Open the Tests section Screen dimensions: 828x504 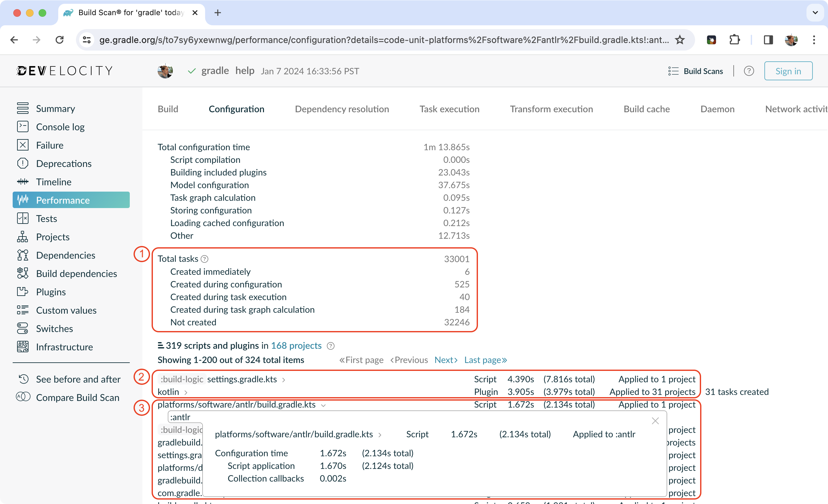coord(47,218)
